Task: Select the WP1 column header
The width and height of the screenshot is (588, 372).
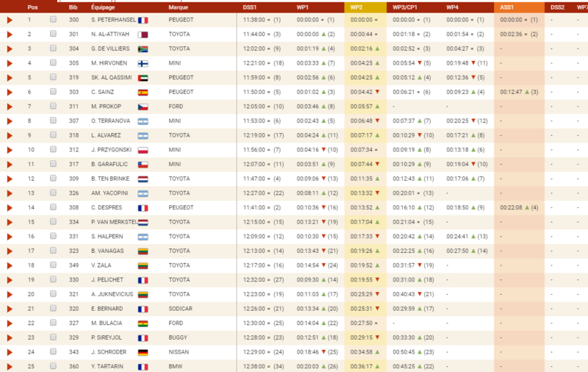Action: point(302,7)
